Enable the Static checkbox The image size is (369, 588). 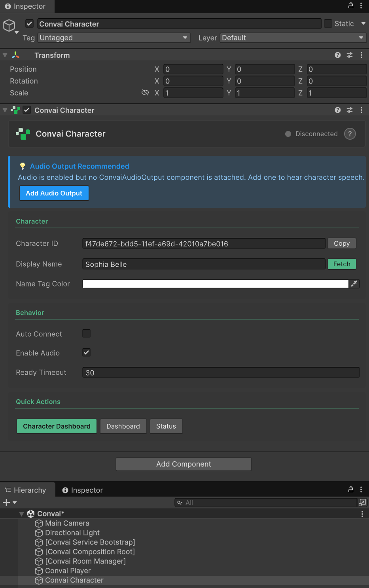pyautogui.click(x=328, y=24)
